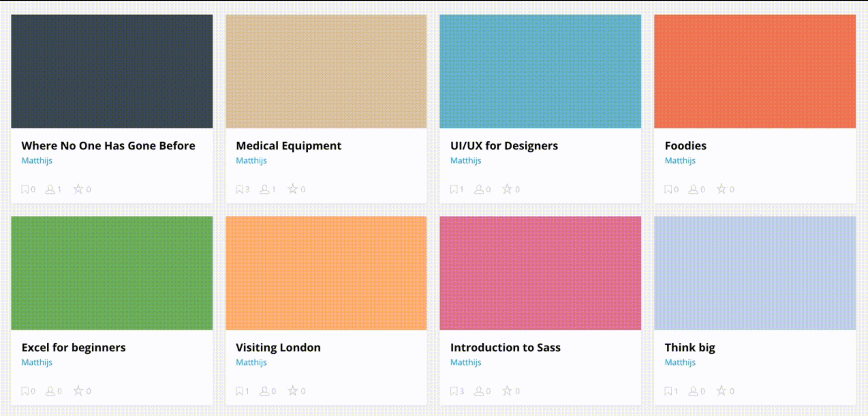Click the star icon on Where No One Has Gone Before
The width and height of the screenshot is (868, 416).
click(79, 189)
